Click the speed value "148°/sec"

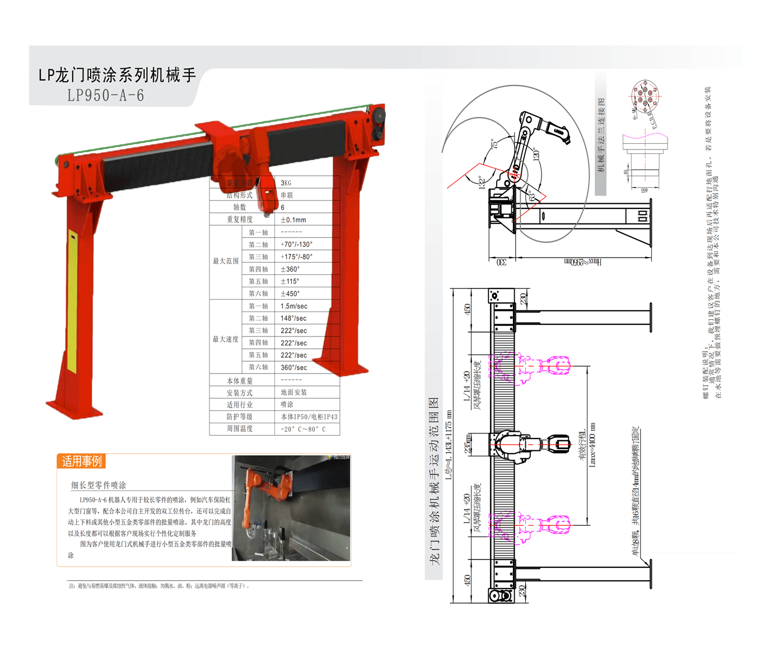(293, 319)
